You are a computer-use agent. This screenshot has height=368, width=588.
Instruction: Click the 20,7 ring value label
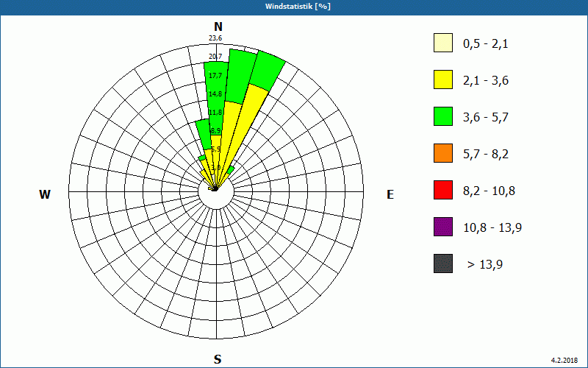pyautogui.click(x=215, y=57)
